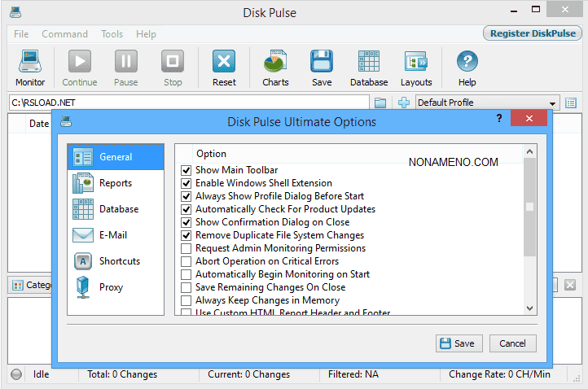Open the Tools menu
This screenshot has width=588, height=389.
click(112, 34)
